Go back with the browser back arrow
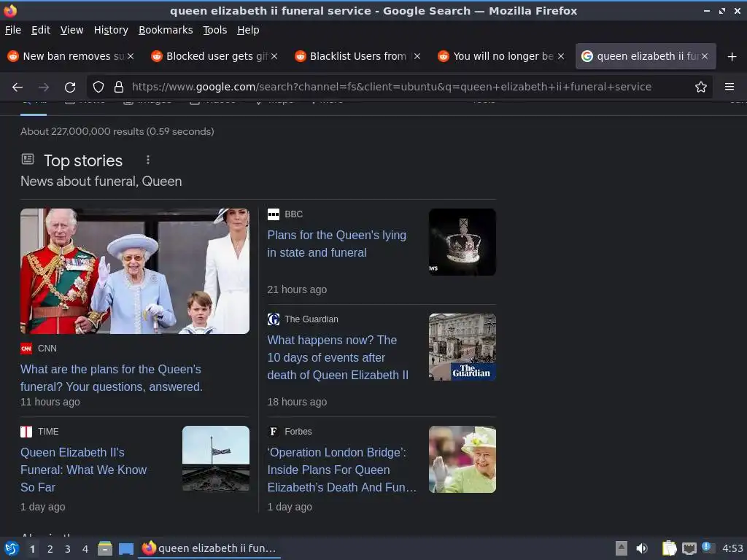The width and height of the screenshot is (747, 560). click(18, 87)
